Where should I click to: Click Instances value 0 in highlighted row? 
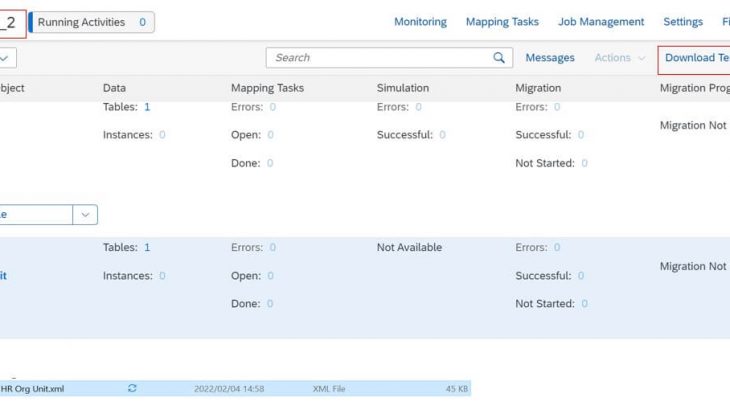click(x=162, y=276)
